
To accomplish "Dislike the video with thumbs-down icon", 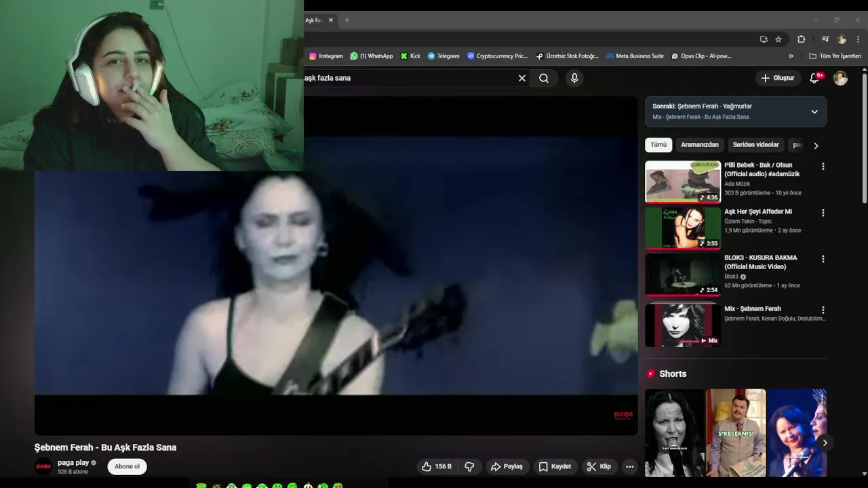I will tap(469, 466).
